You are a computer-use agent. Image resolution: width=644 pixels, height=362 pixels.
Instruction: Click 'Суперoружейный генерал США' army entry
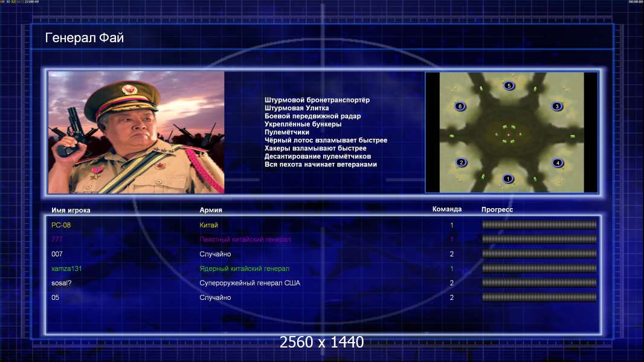click(x=250, y=283)
